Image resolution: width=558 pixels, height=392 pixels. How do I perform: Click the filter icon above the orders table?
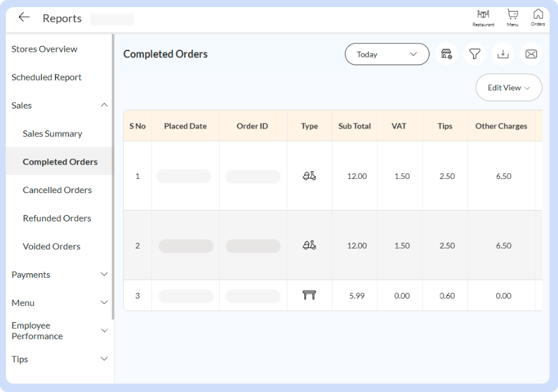point(474,54)
